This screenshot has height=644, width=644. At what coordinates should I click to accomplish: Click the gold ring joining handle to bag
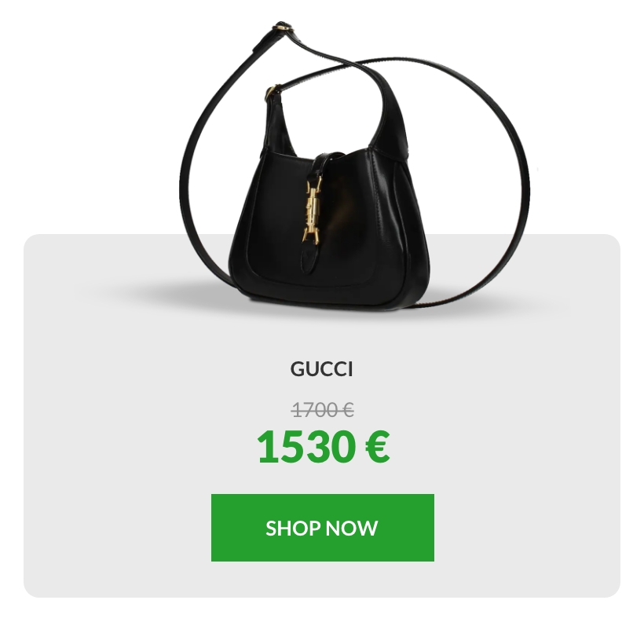pos(270,93)
